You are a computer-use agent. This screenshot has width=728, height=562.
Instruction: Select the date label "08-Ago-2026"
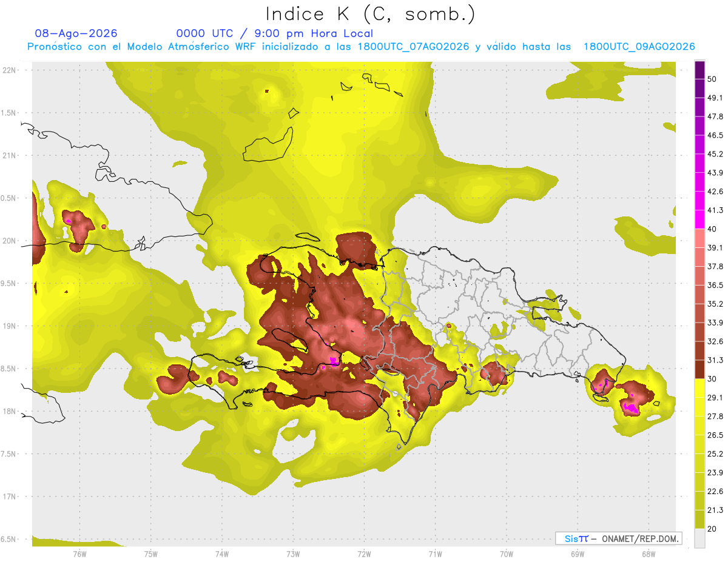pos(76,33)
